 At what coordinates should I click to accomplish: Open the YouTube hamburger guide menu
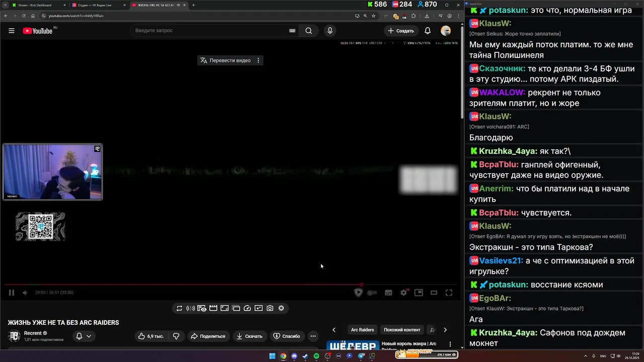tap(11, 31)
